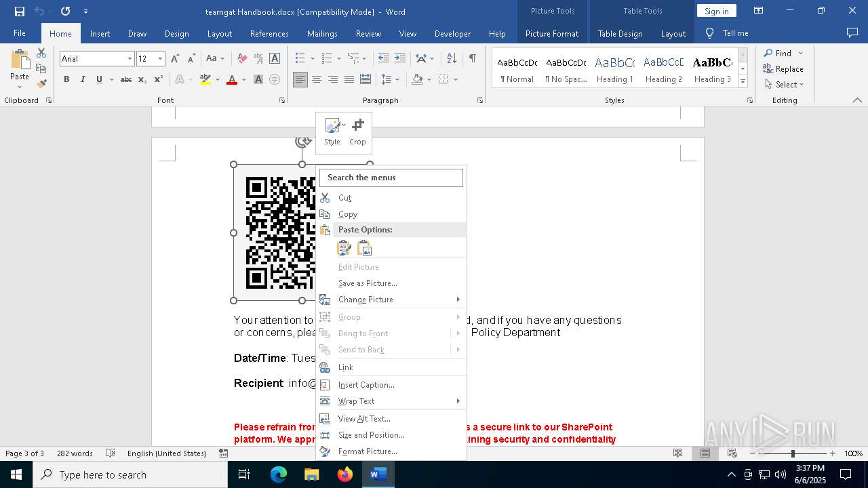Viewport: 868px width, 488px height.
Task: Open the Picture Format ribbon tab
Action: tap(552, 33)
